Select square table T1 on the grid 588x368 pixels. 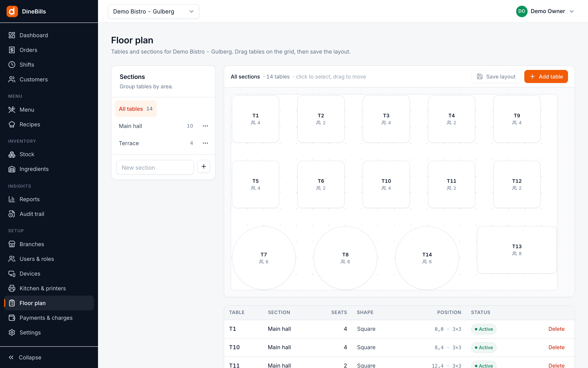point(256,119)
